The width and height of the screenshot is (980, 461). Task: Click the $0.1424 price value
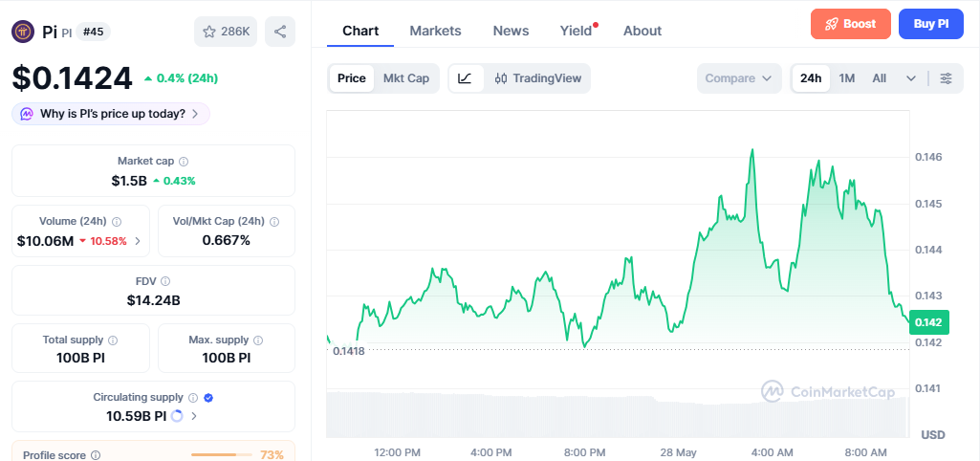point(73,78)
